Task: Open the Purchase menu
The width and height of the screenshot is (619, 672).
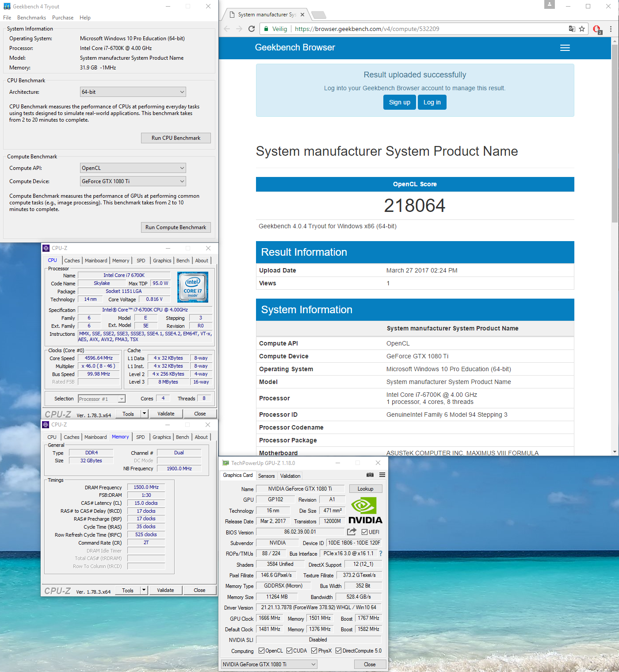Action: (63, 18)
